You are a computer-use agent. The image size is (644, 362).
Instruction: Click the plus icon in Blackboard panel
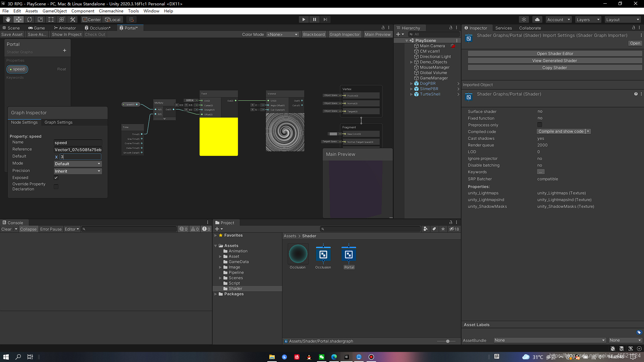click(64, 51)
